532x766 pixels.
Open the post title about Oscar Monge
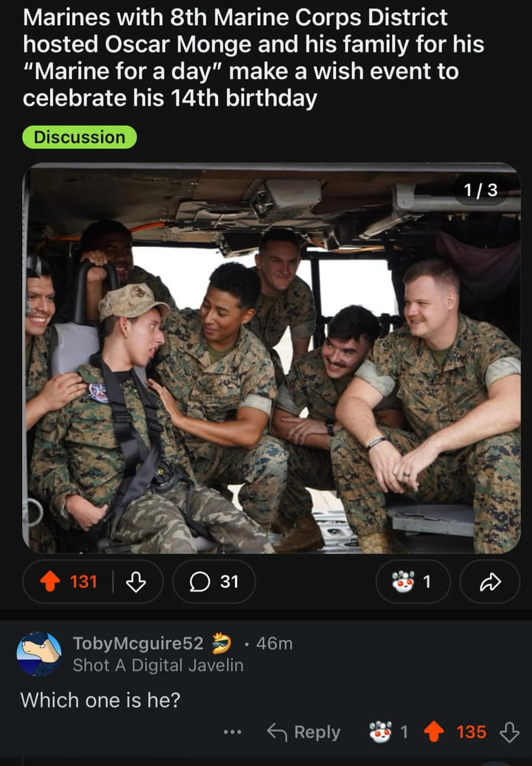(253, 58)
